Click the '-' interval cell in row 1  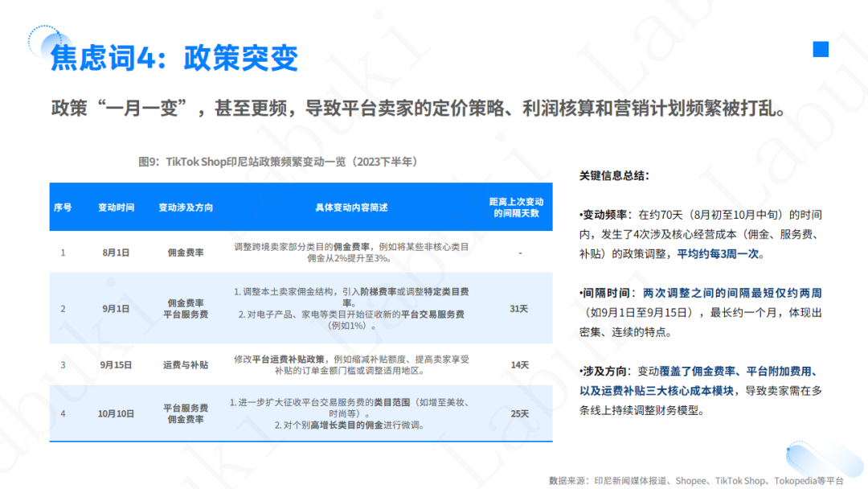(520, 253)
